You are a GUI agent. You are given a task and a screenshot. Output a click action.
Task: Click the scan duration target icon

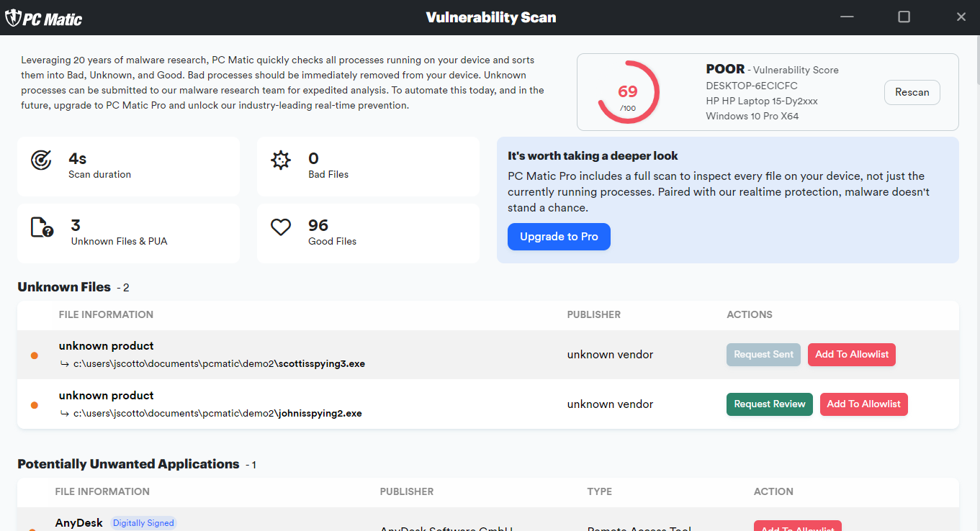pyautogui.click(x=41, y=160)
